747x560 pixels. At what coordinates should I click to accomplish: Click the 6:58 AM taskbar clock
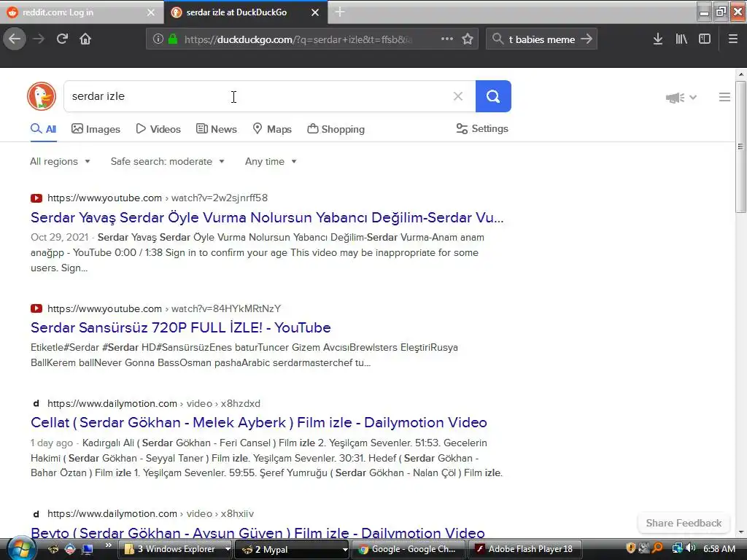(719, 548)
